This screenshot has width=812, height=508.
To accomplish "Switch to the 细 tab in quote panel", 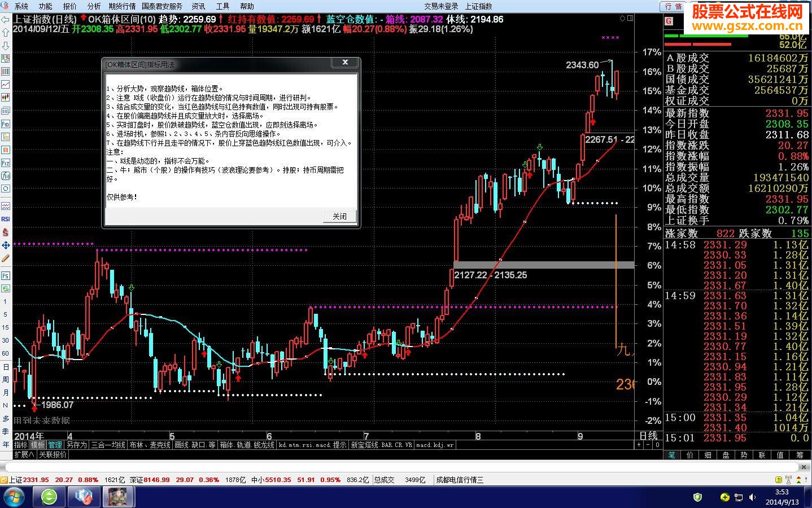I will pos(708,454).
